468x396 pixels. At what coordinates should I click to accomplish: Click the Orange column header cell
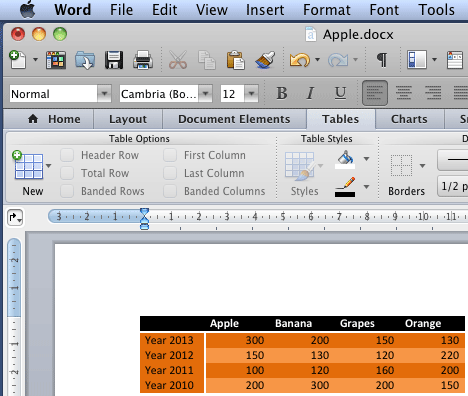[x=423, y=323]
